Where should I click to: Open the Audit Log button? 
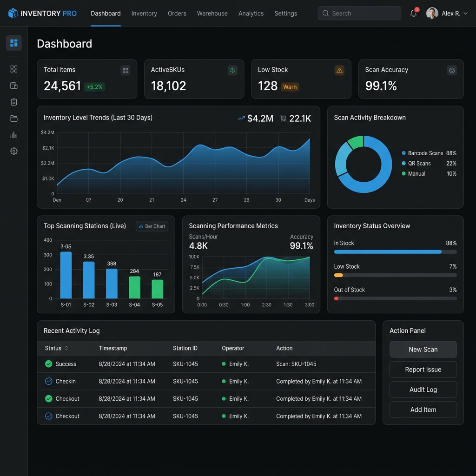pyautogui.click(x=423, y=390)
